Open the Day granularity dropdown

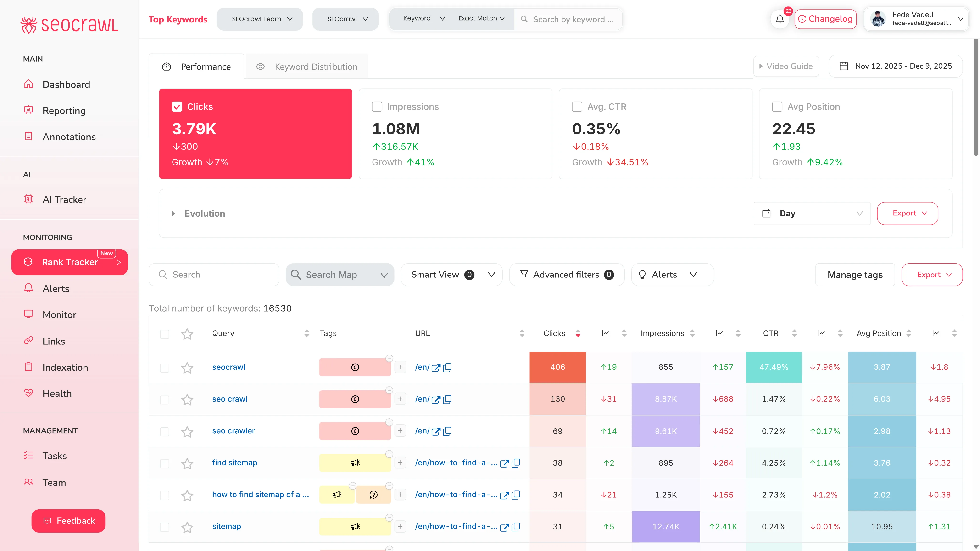click(x=812, y=214)
